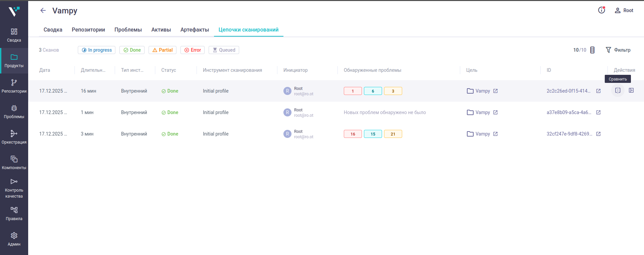Open the Vampy target link in second row

(482, 112)
